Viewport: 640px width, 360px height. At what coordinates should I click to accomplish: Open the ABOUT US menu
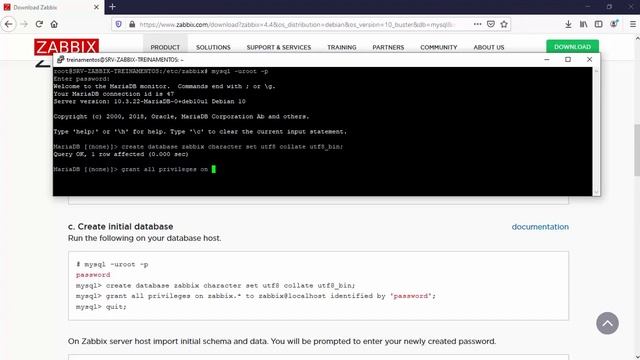click(x=489, y=47)
